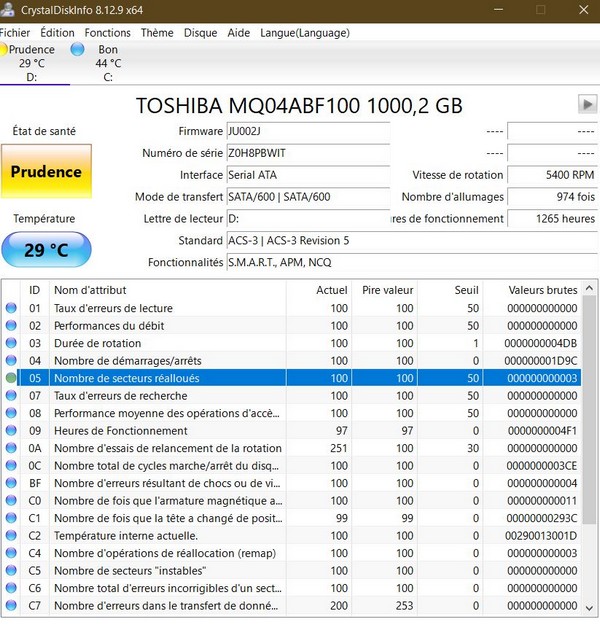
Task: Click status dot for attribute 01
Action: click(x=11, y=308)
